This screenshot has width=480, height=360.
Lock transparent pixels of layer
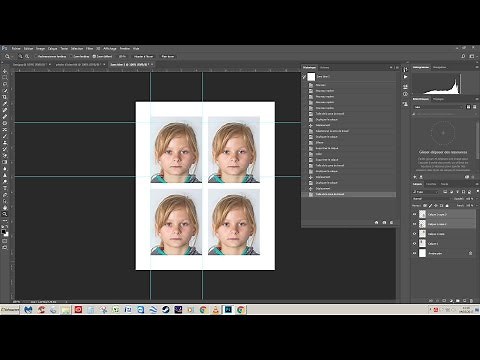click(x=425, y=206)
